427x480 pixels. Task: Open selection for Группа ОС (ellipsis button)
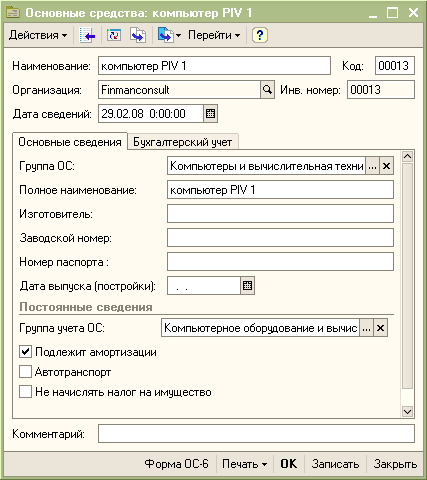click(x=372, y=166)
